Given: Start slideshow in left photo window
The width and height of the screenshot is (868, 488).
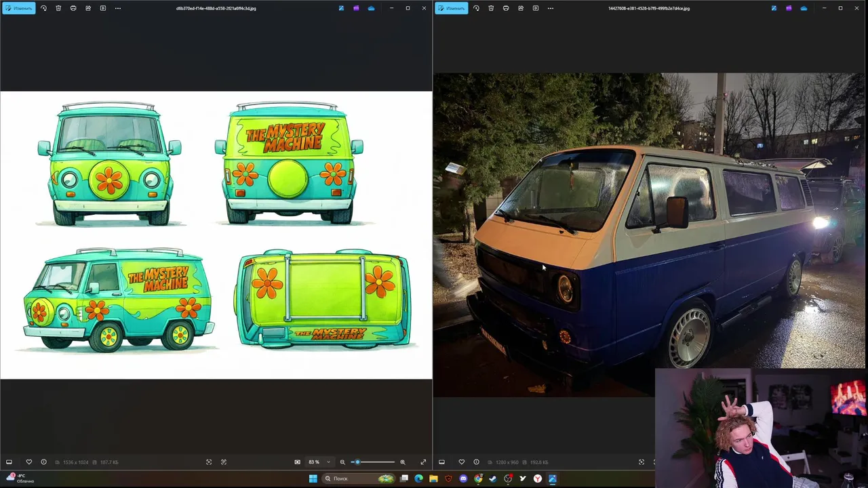Looking at the screenshot, I should 103,8.
